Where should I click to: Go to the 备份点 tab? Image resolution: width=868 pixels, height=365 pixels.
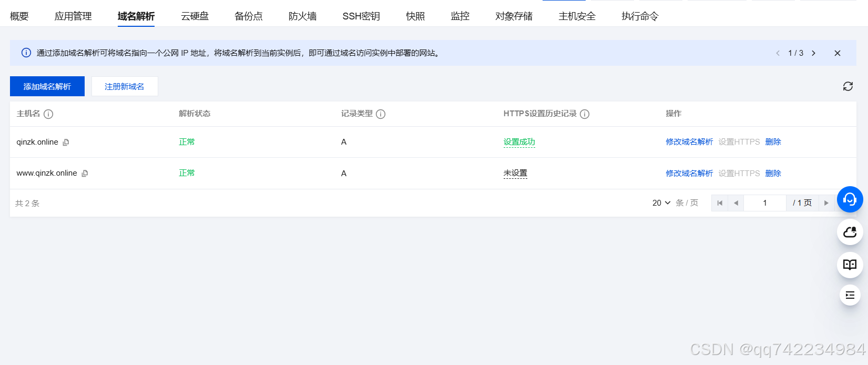click(x=249, y=16)
